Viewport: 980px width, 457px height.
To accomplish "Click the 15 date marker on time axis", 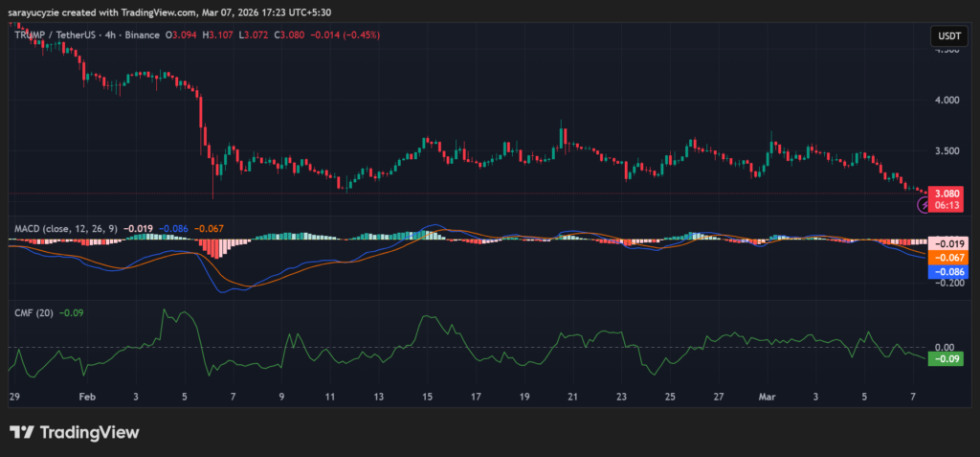I will click(427, 397).
